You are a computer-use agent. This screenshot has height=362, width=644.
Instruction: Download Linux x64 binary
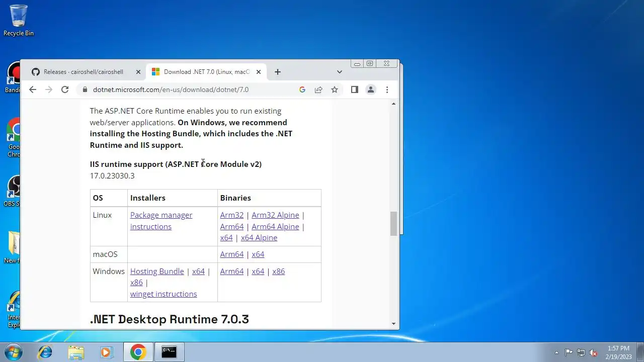pyautogui.click(x=226, y=238)
